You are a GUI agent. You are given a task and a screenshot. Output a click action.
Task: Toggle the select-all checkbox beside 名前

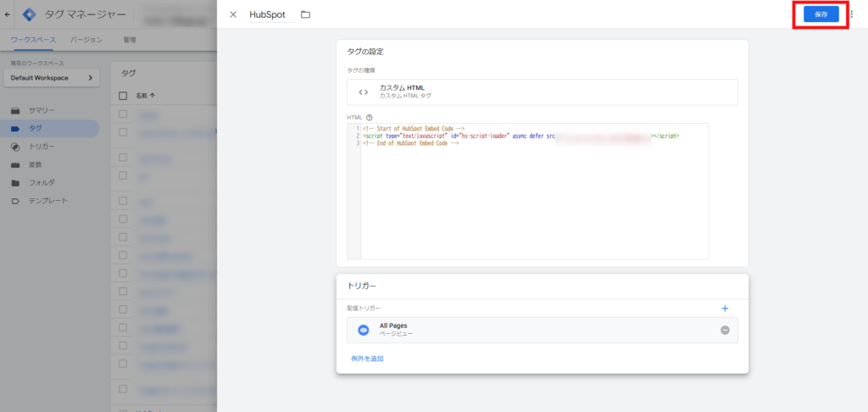tap(123, 95)
